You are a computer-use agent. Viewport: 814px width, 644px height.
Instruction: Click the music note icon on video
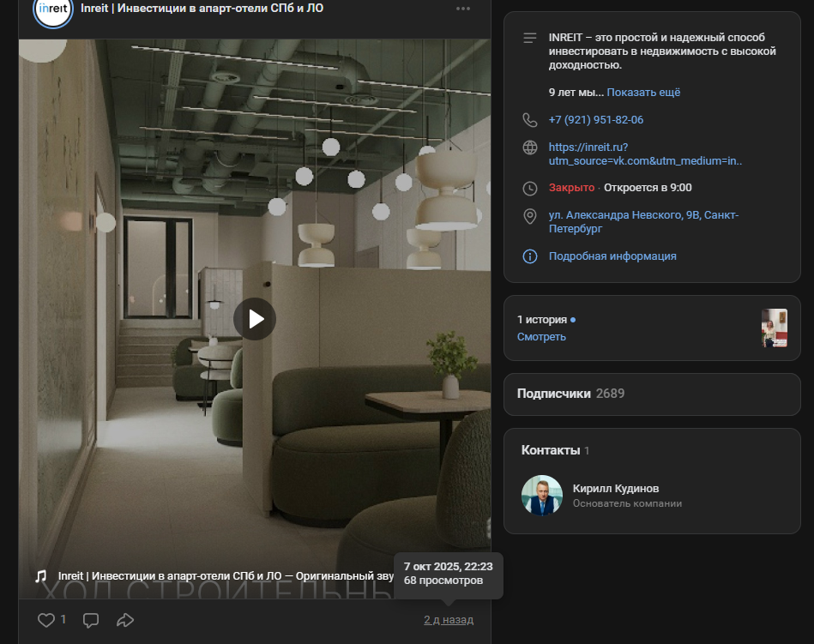[40, 576]
